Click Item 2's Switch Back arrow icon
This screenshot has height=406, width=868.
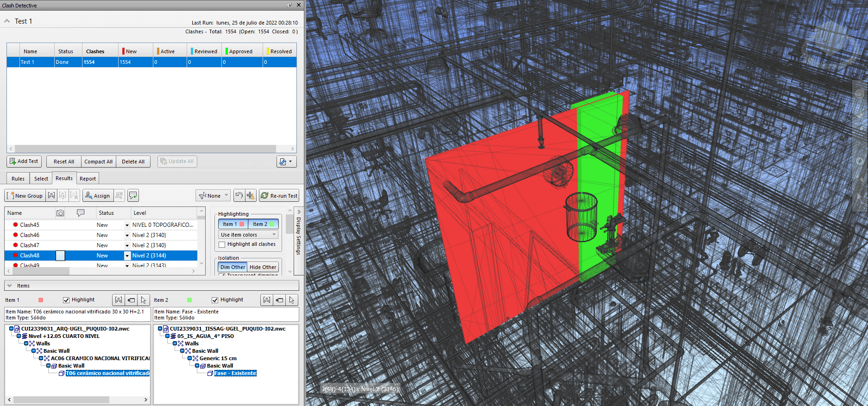click(x=279, y=300)
